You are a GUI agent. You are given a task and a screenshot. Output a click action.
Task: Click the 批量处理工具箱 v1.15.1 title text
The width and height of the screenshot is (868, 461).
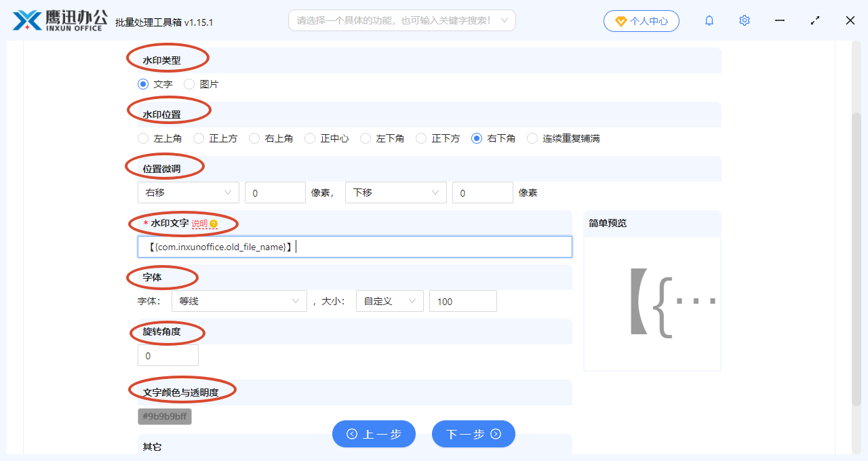click(x=164, y=22)
